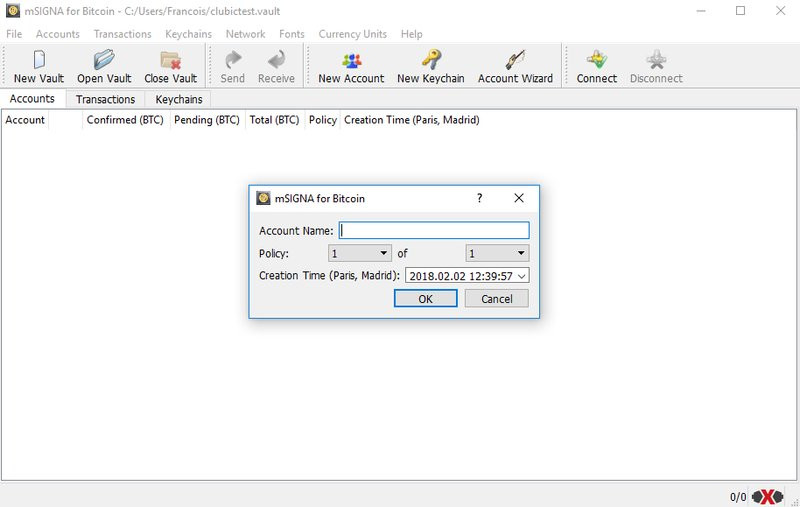Open the Help menu
The width and height of the screenshot is (800, 507).
(x=412, y=34)
